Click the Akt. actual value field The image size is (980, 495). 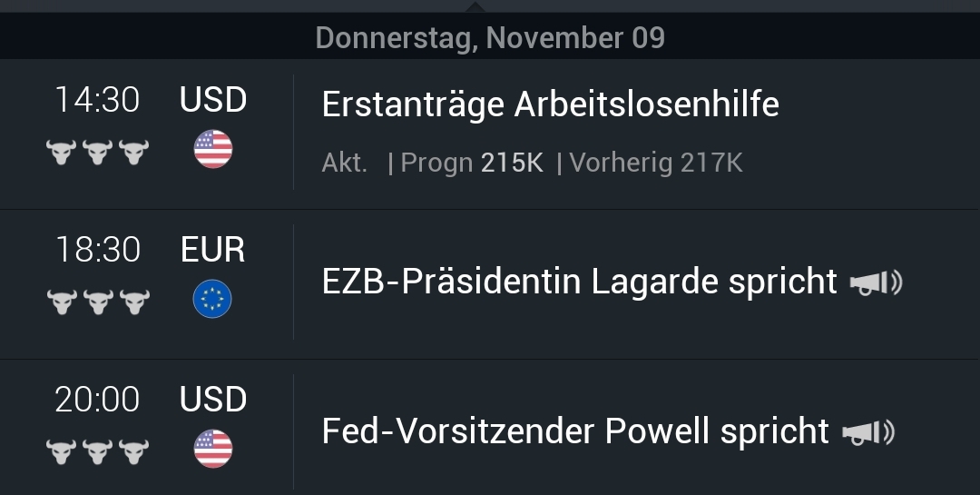(345, 163)
